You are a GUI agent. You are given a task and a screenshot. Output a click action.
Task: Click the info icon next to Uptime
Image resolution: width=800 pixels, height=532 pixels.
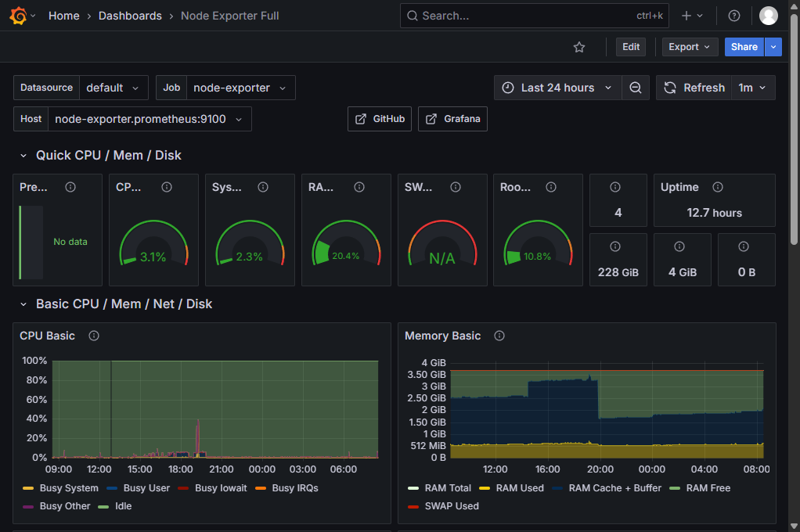click(718, 187)
